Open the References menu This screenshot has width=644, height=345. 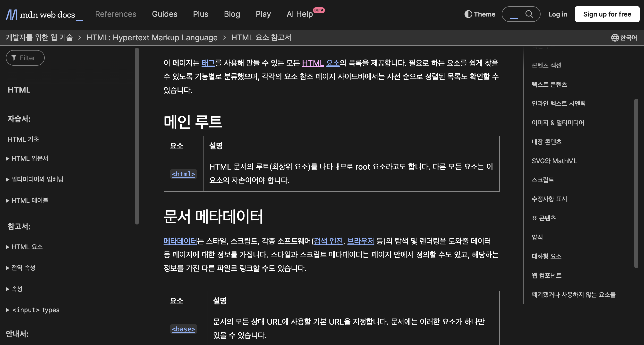point(116,14)
